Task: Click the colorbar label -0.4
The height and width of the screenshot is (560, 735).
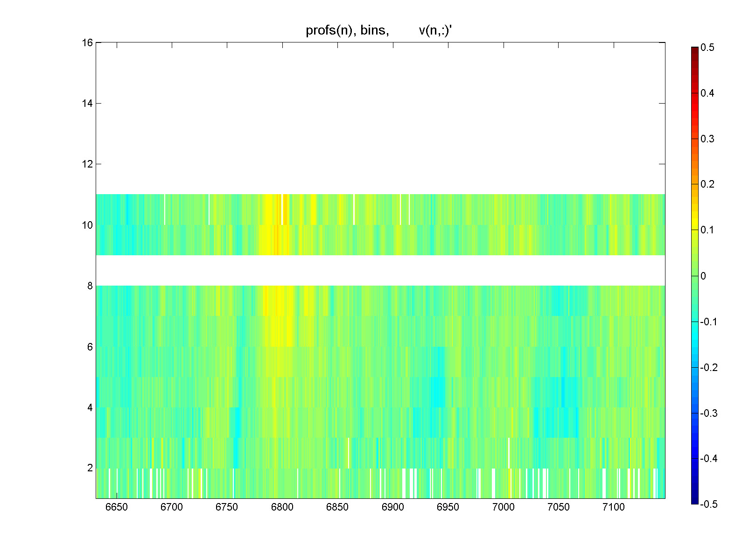Action: (709, 458)
